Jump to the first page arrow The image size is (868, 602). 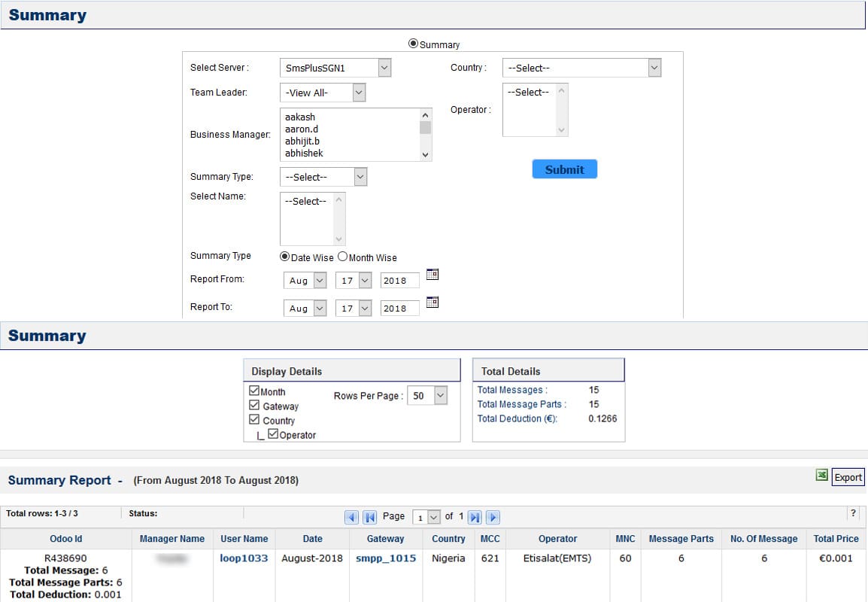tap(370, 517)
